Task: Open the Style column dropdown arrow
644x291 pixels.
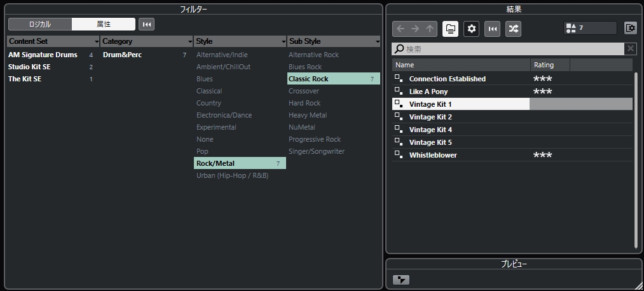Action: 284,42
